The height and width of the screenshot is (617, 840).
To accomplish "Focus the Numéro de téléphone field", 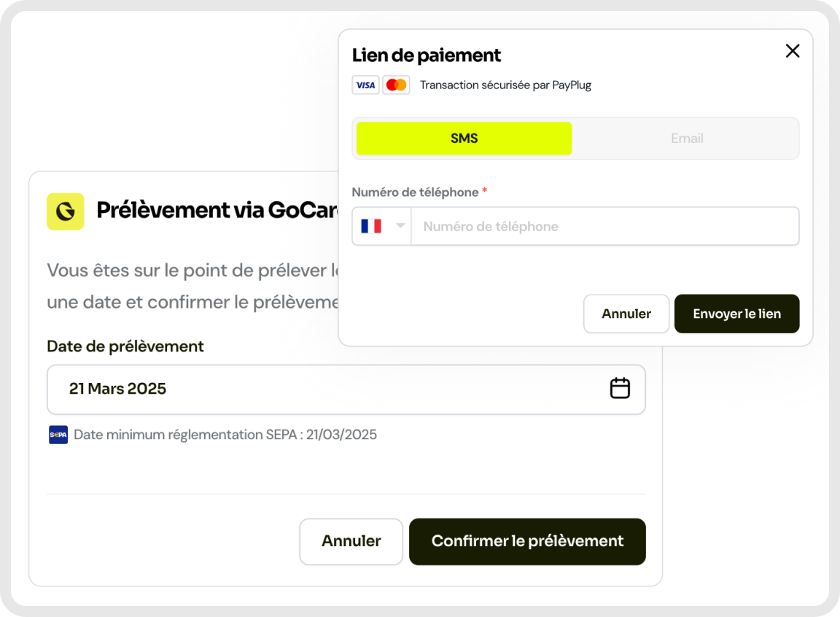I will (x=604, y=227).
